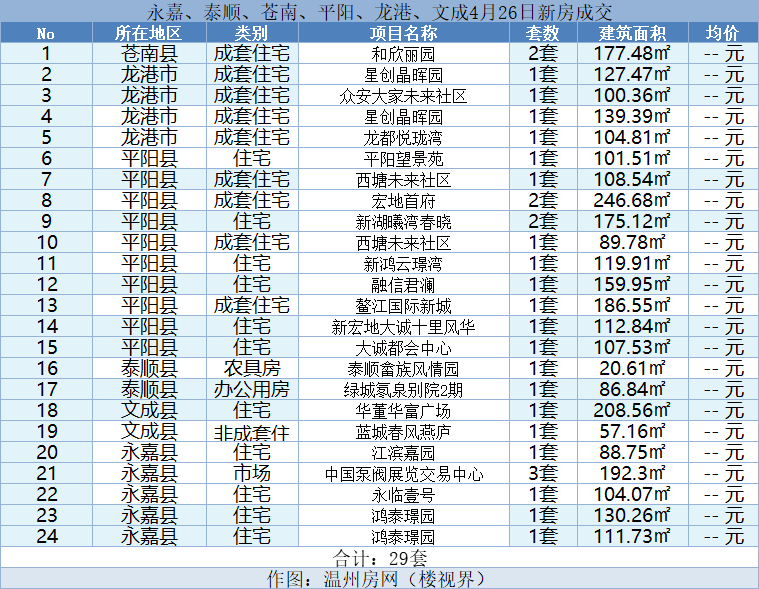Viewport: 759px width, 589px height.
Task: Select the 平阳望景苑 project cell
Action: point(403,159)
